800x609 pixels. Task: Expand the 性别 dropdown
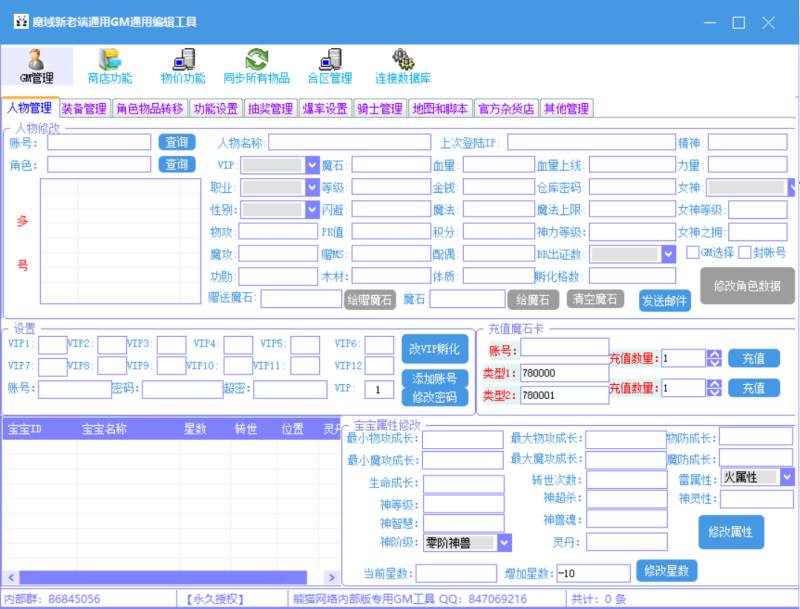312,210
